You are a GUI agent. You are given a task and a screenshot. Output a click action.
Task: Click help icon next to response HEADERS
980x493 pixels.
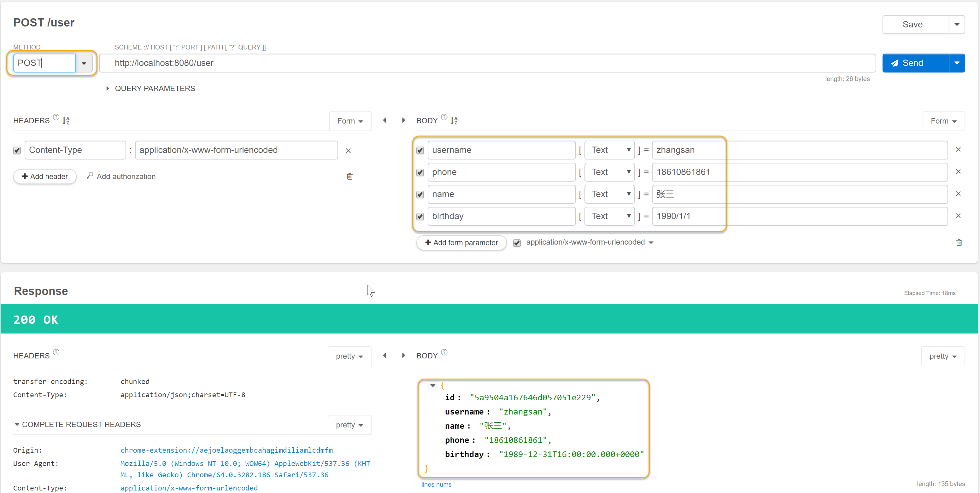[x=56, y=352]
